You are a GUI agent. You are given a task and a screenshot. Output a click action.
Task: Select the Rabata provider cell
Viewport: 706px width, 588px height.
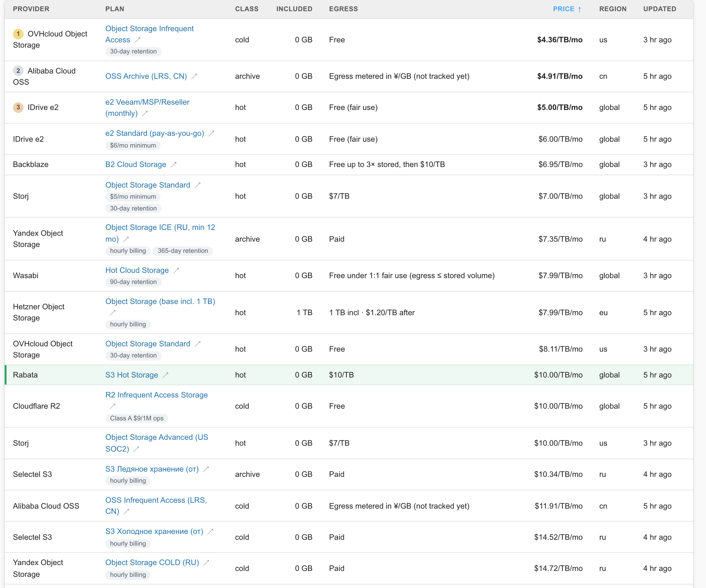pos(25,375)
